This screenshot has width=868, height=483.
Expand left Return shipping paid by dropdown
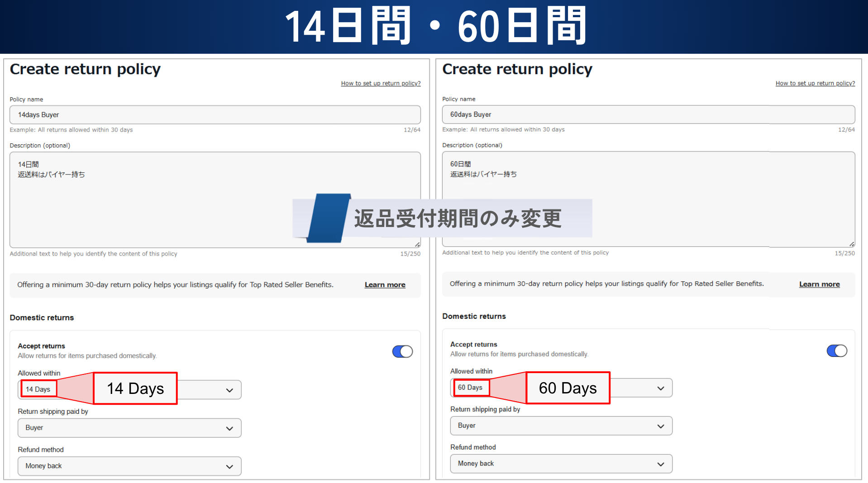129,428
